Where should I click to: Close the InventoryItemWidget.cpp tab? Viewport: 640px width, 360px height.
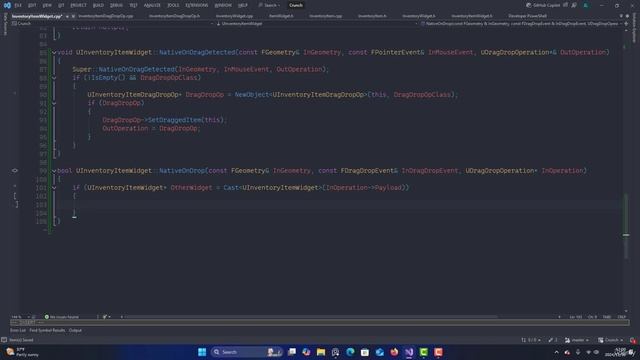(x=73, y=16)
